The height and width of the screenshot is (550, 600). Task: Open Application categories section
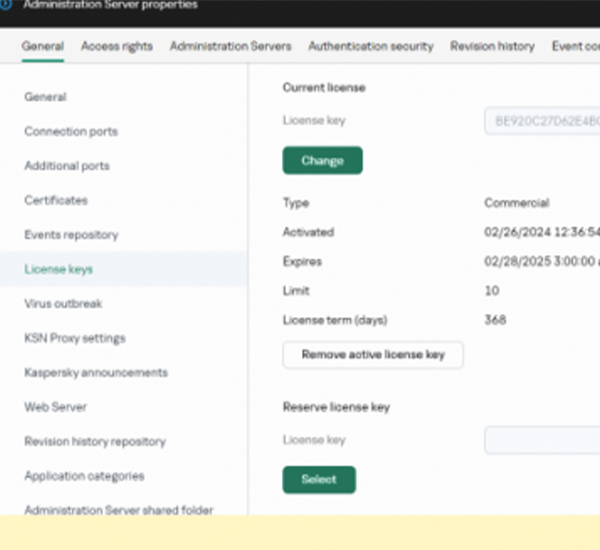[x=84, y=476]
